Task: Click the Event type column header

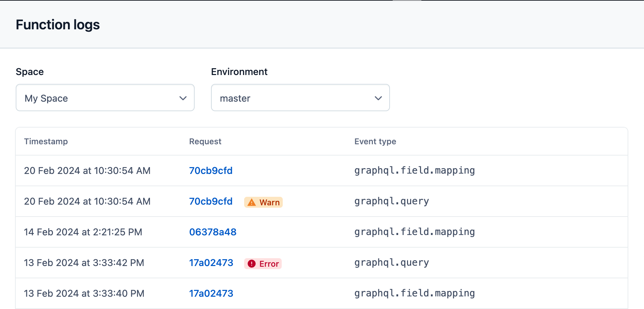Action: [x=375, y=142]
